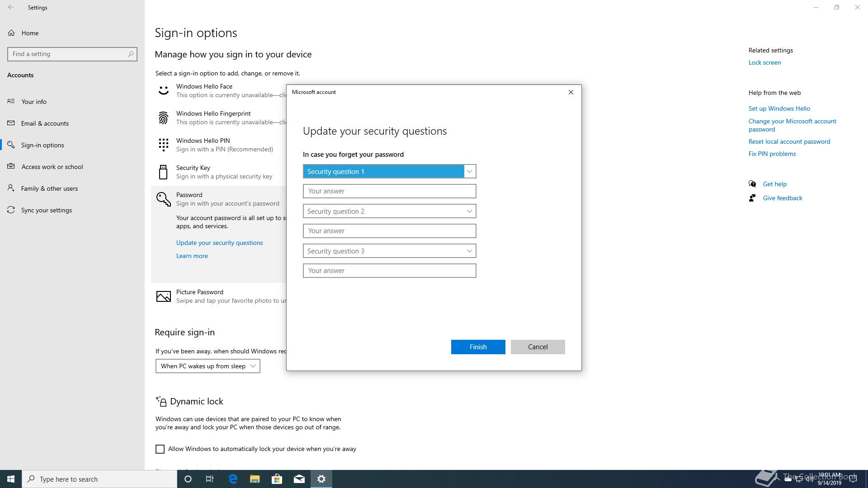The height and width of the screenshot is (488, 868).
Task: Open Task View from the taskbar
Action: [210, 479]
